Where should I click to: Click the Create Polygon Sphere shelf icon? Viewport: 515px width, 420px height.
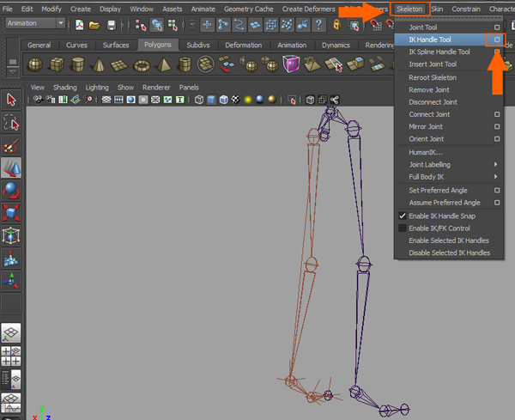(x=35, y=64)
